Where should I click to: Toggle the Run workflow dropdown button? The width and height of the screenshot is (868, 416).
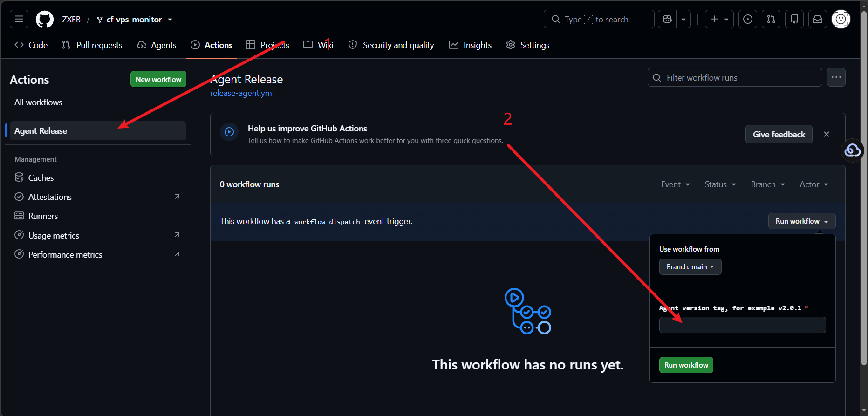click(x=802, y=221)
